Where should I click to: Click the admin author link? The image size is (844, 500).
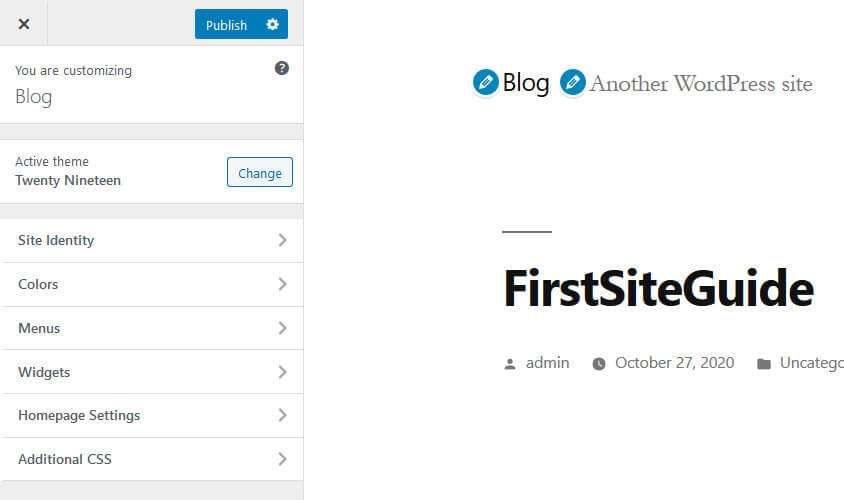[x=547, y=363]
